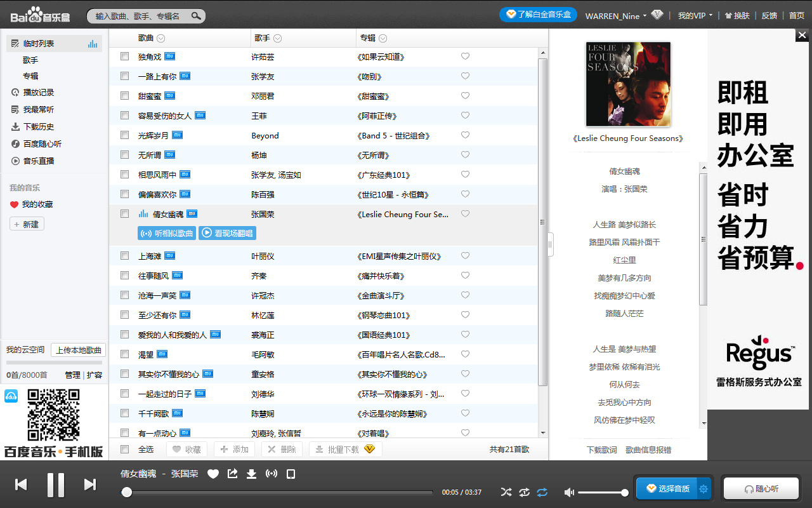Click the 上传本地歌曲 button
This screenshot has width=812, height=508.
click(x=78, y=350)
